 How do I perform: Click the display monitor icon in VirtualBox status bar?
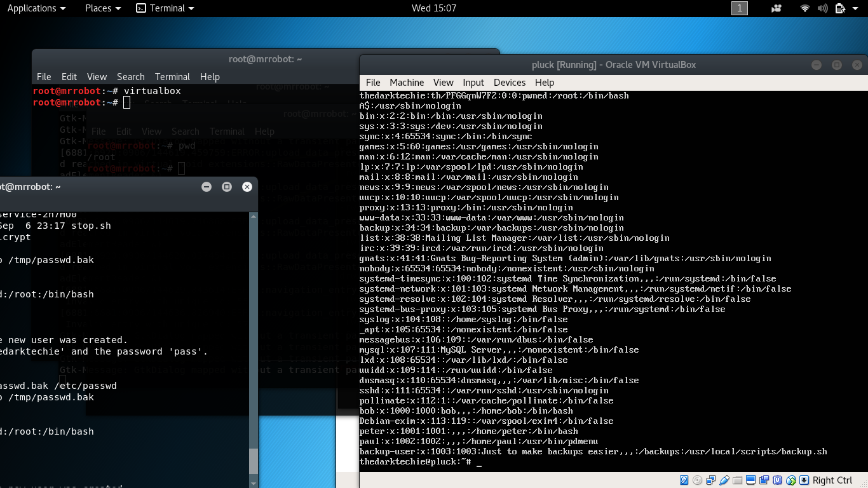pos(751,480)
